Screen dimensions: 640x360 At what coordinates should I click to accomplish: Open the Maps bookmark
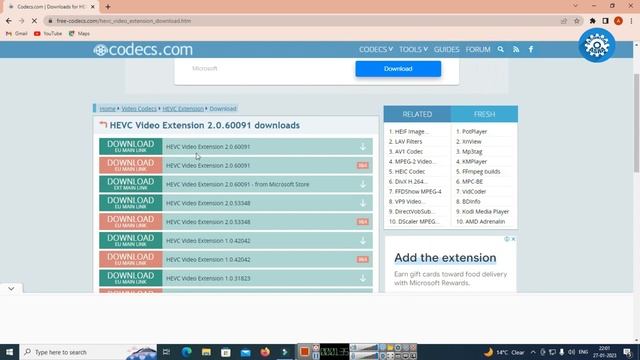(x=79, y=33)
